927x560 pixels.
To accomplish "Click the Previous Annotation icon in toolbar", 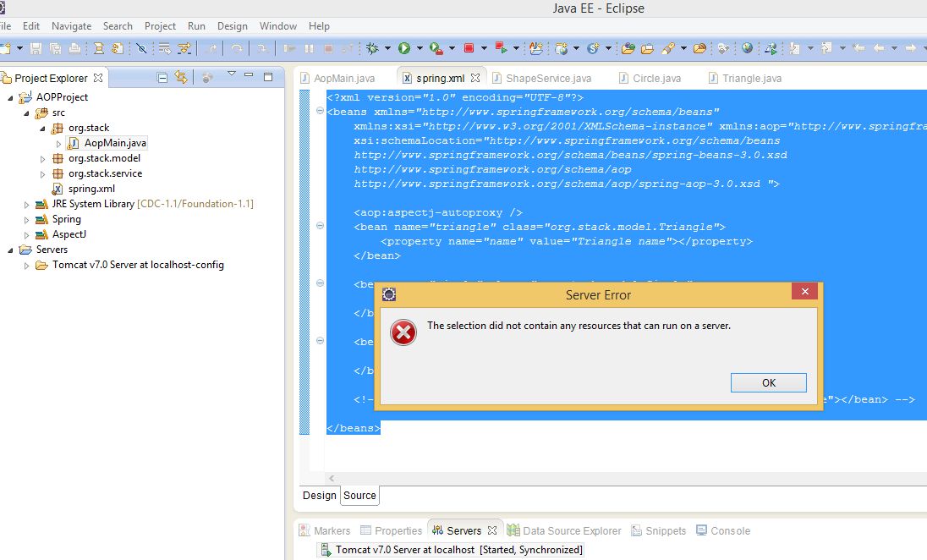I will pos(826,48).
